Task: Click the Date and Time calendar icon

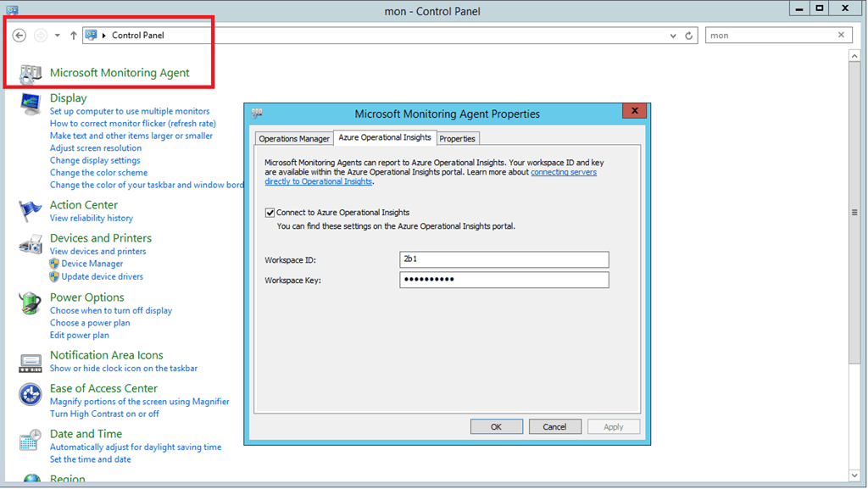Action: 30,441
